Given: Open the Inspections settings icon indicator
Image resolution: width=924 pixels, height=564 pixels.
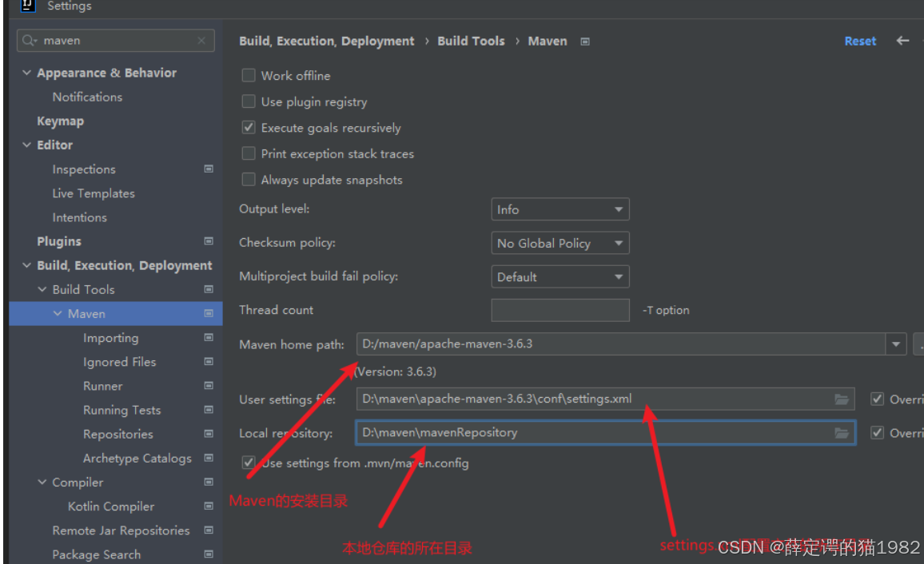Looking at the screenshot, I should [x=209, y=169].
